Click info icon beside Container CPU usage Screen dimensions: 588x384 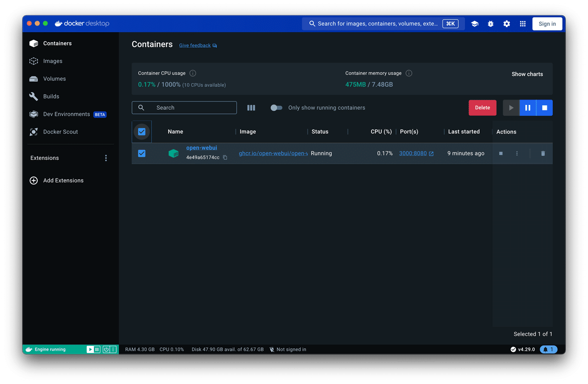[193, 73]
